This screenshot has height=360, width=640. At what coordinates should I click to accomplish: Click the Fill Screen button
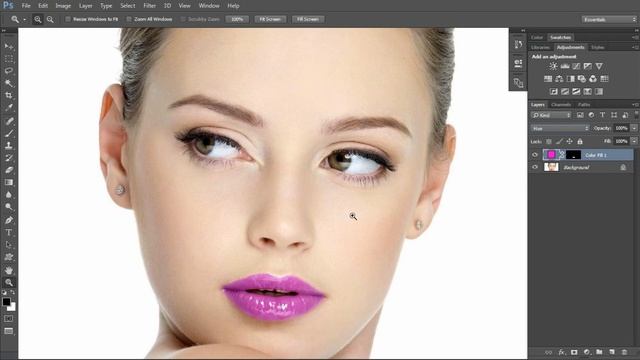point(308,19)
